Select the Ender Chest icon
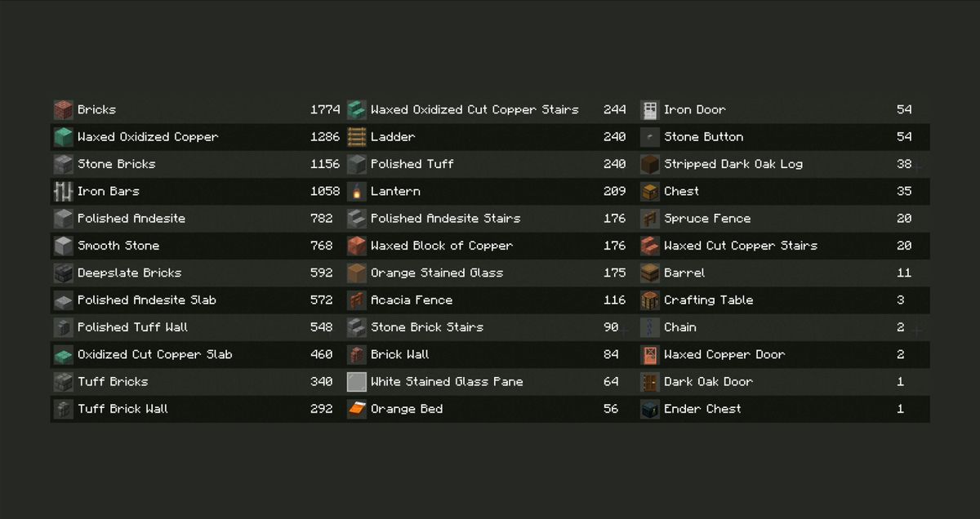The image size is (980, 519). [649, 409]
